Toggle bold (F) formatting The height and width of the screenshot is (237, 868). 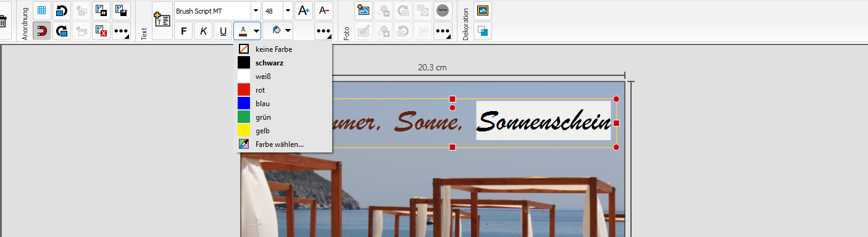(183, 31)
